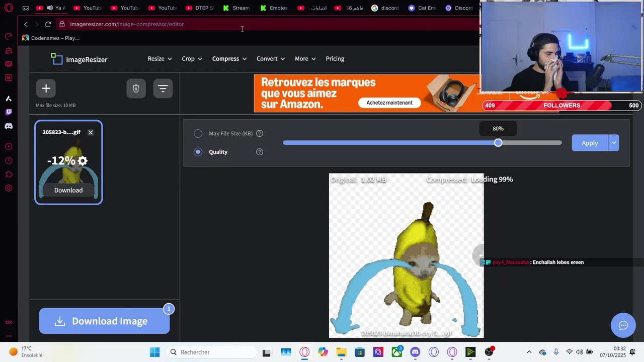Open the Pricing page
Screen dimensions: 644x362
[335, 59]
